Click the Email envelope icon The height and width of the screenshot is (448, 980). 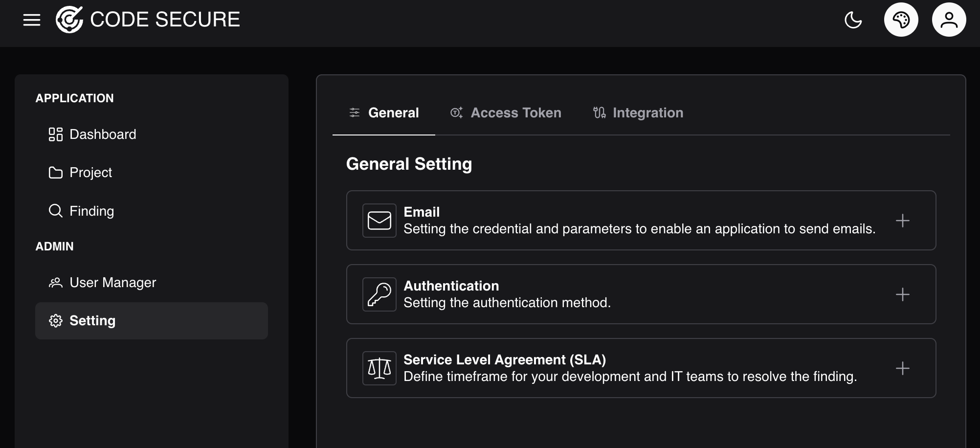tap(379, 221)
